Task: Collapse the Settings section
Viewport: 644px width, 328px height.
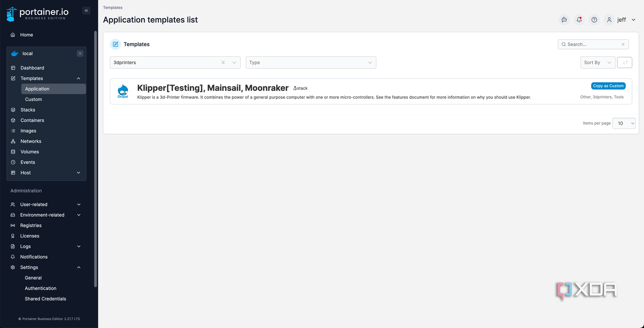Action: [79, 267]
